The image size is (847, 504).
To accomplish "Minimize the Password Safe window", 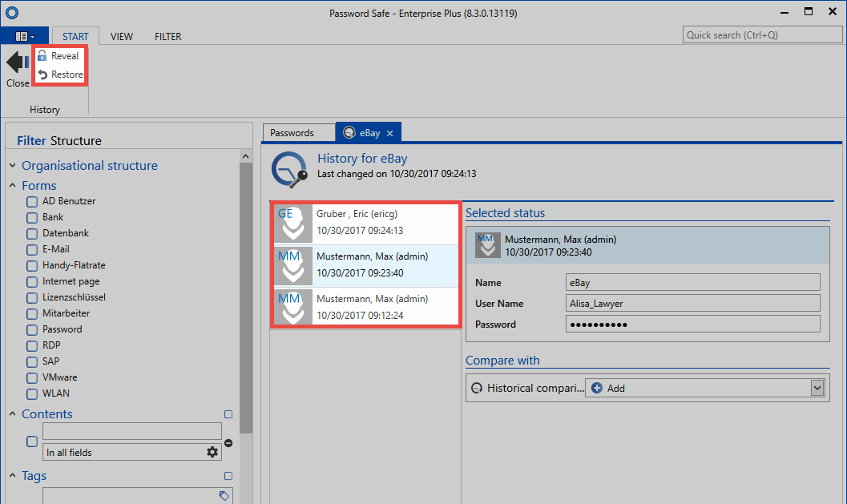I will click(x=784, y=12).
